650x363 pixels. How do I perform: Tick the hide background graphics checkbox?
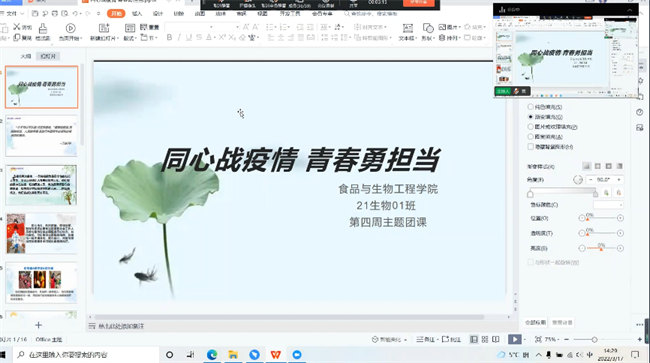(530, 147)
